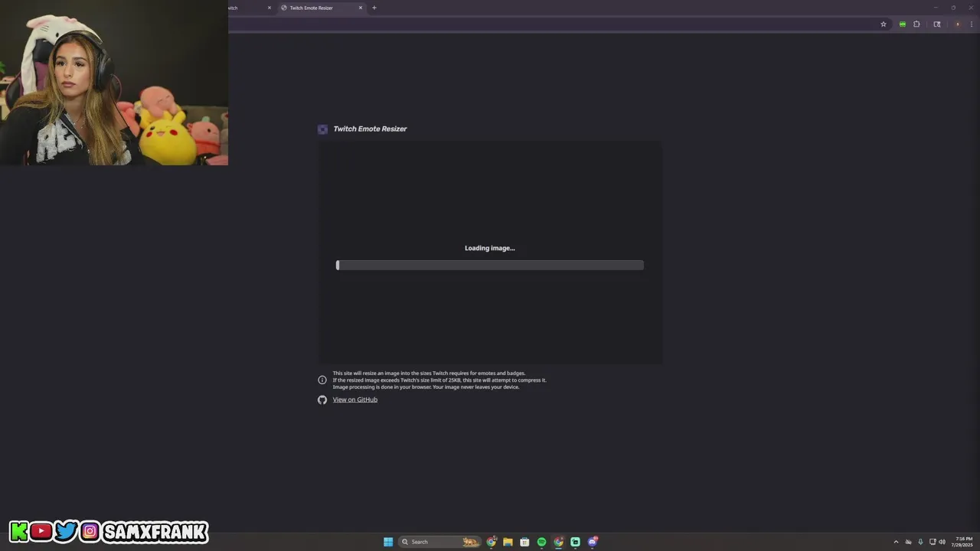Open Spotify from the taskbar
The image size is (980, 551).
tap(541, 542)
